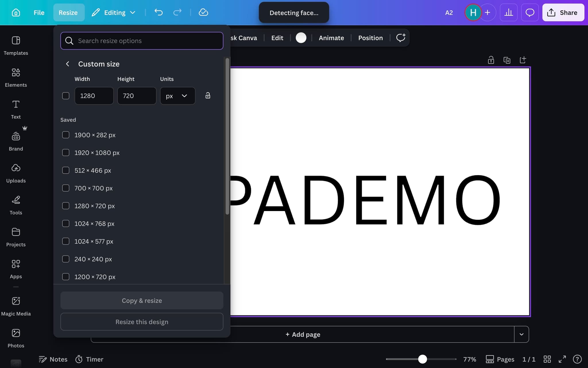588x368 pixels.
Task: Click the Home icon in top bar
Action: point(16,13)
